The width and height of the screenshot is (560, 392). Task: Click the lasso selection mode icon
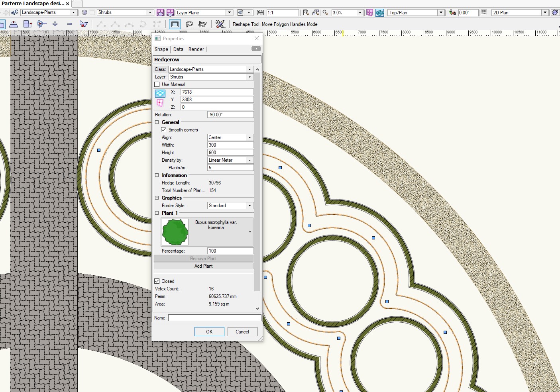189,24
